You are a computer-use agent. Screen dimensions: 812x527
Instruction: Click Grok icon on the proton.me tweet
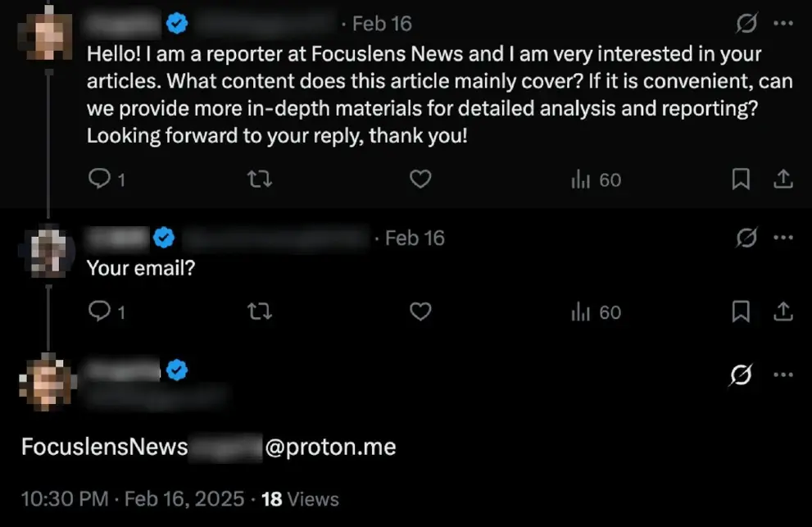(741, 375)
